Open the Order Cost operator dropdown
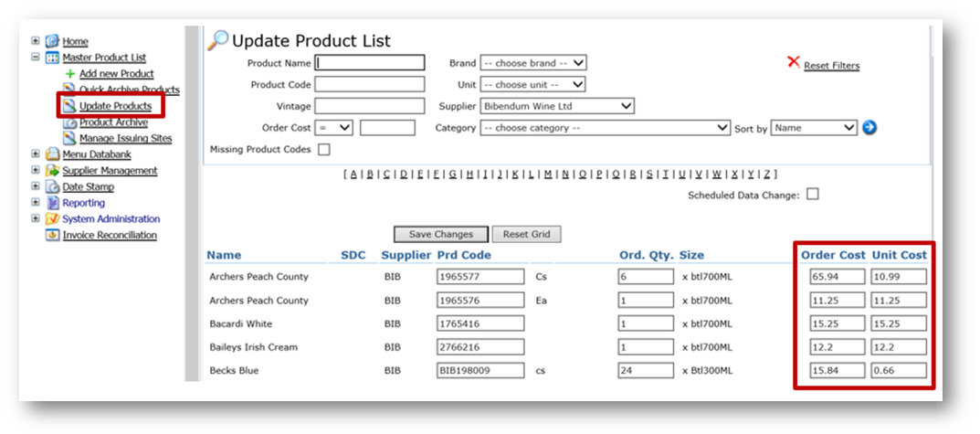Screen dimensions: 980x434 (x=333, y=128)
